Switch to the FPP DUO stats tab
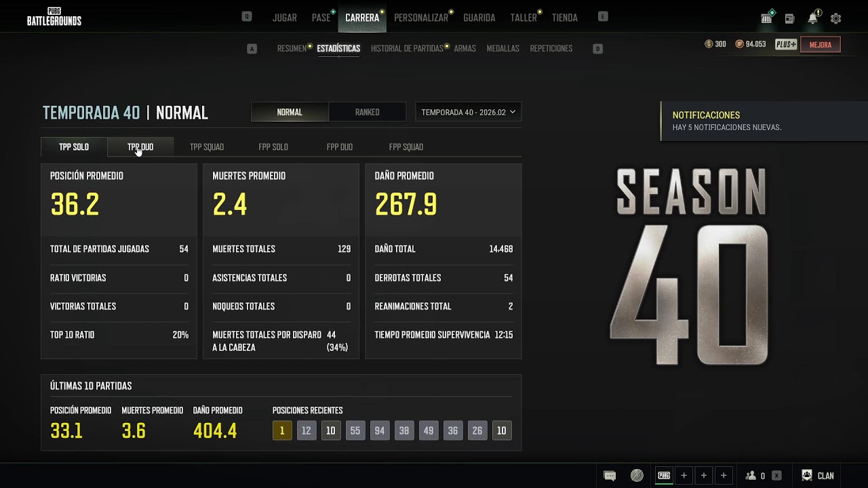The image size is (868, 488). (340, 147)
